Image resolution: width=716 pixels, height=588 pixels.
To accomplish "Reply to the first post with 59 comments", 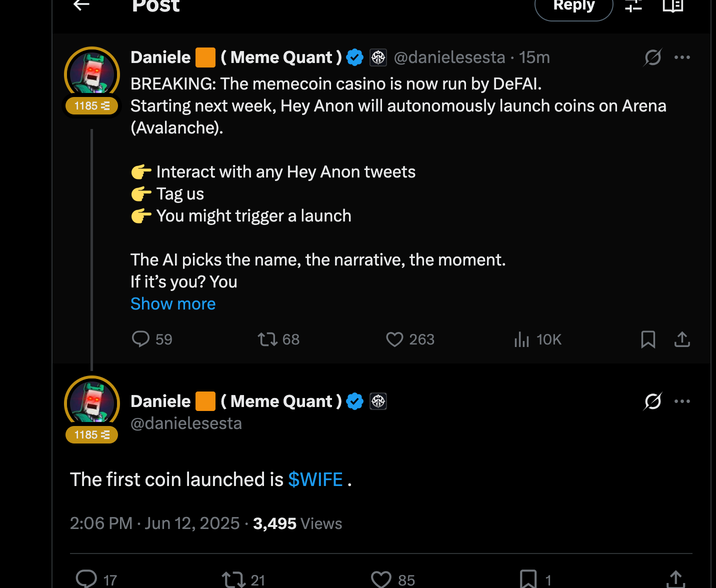I will pos(140,339).
